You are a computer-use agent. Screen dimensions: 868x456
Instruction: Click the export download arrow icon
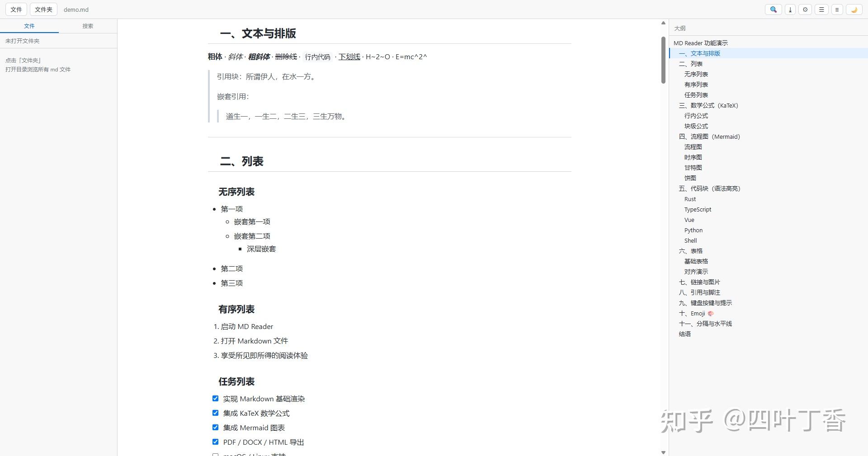(790, 9)
